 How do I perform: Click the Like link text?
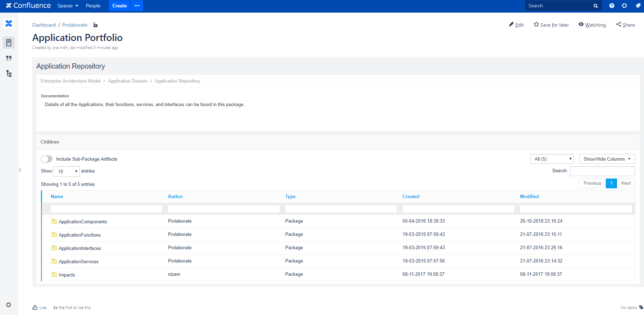point(43,308)
